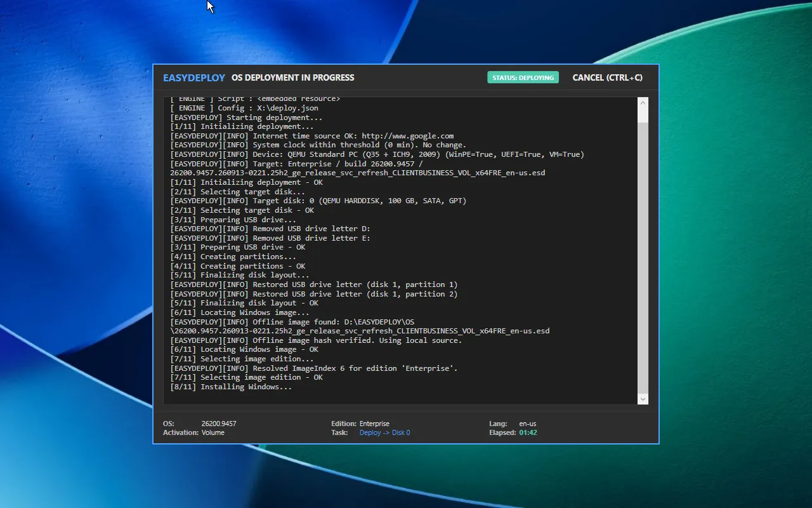
Task: Click the 'Removed USB drive letter D:' line
Action: click(270, 229)
